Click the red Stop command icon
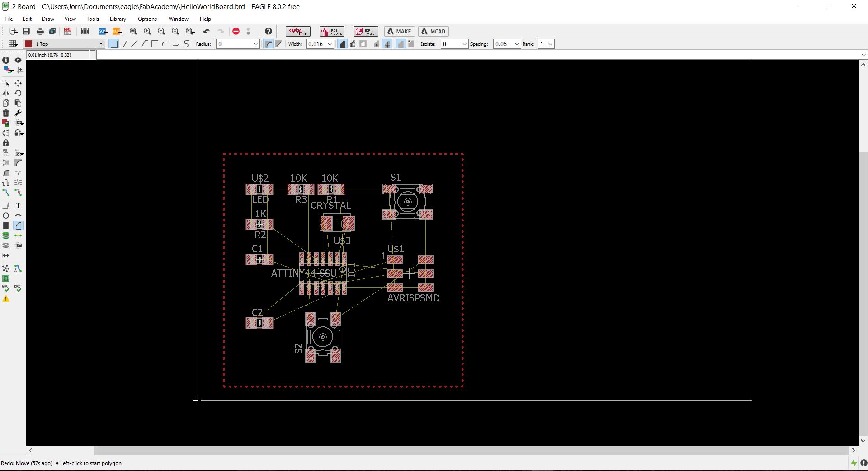 click(x=236, y=31)
